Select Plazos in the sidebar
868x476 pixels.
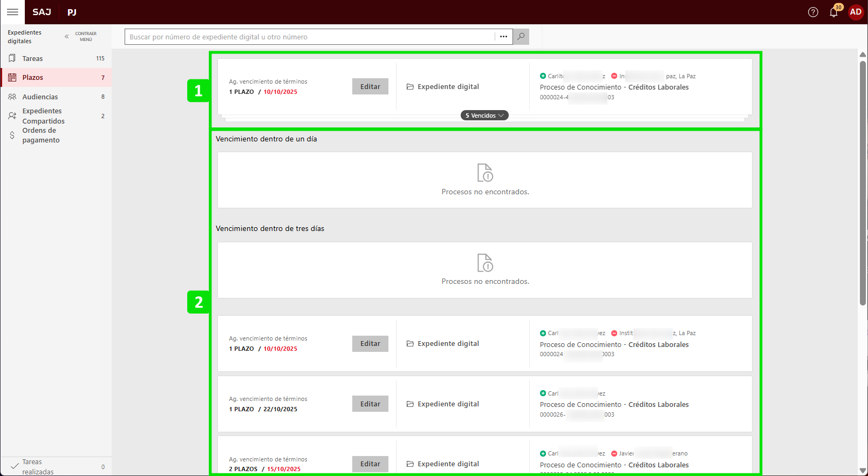[x=32, y=78]
